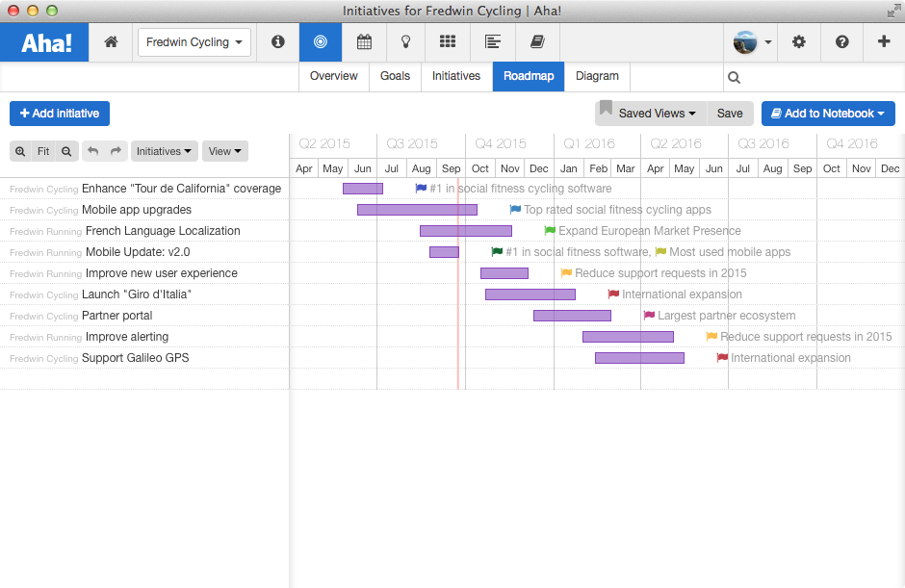Click the yellow flag for Most used mobile apps
Image resolution: width=905 pixels, height=588 pixels.
coord(660,251)
